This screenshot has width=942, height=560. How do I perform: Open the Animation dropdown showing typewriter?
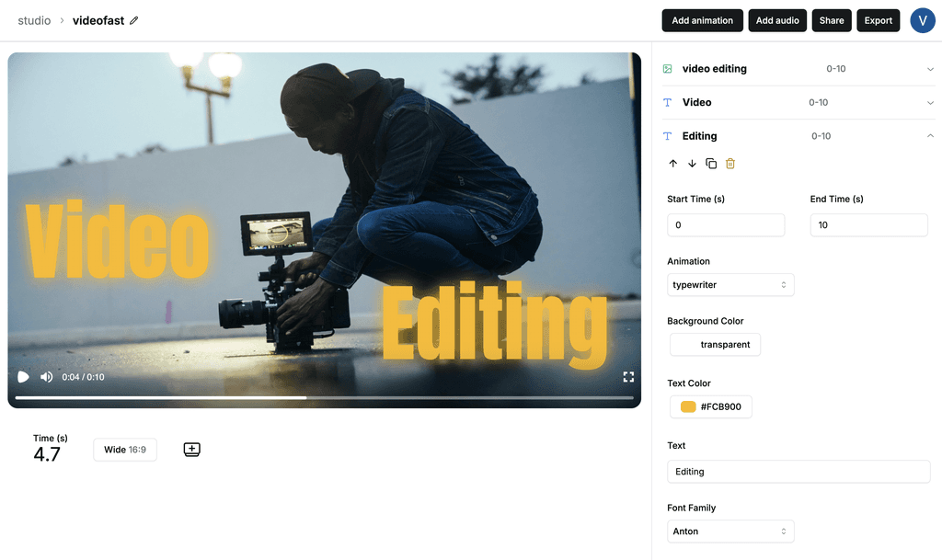pos(729,284)
